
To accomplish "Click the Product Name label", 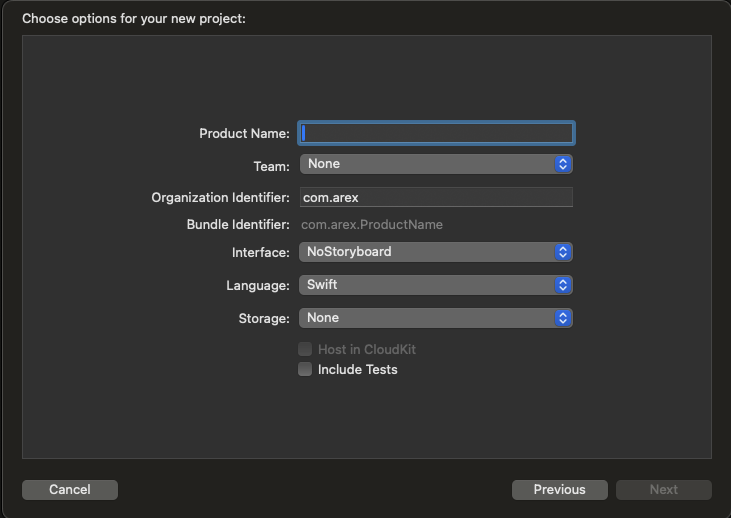I will pos(244,134).
